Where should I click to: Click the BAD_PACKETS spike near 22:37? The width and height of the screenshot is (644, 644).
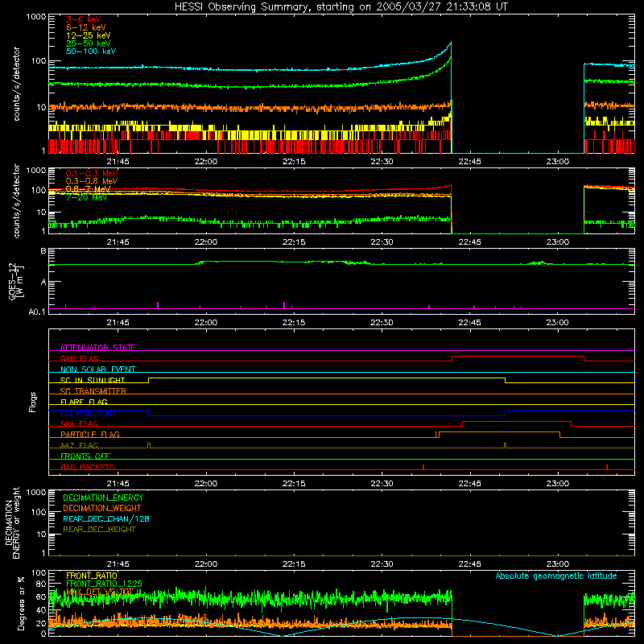(x=423, y=467)
